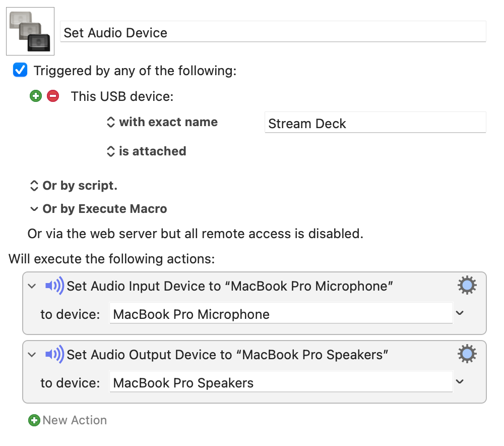The height and width of the screenshot is (446, 504).
Task: Remove the USB device trigger
Action: 53,96
